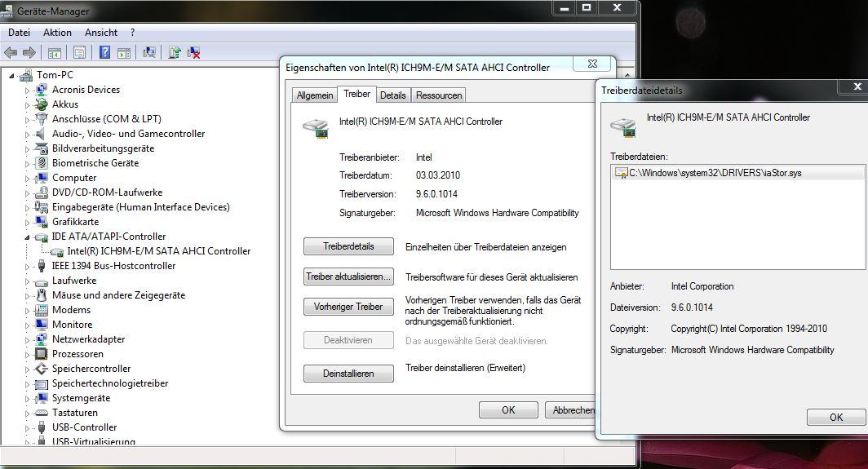Switch to the Allgemein tab
868x469 pixels.
[x=314, y=95]
